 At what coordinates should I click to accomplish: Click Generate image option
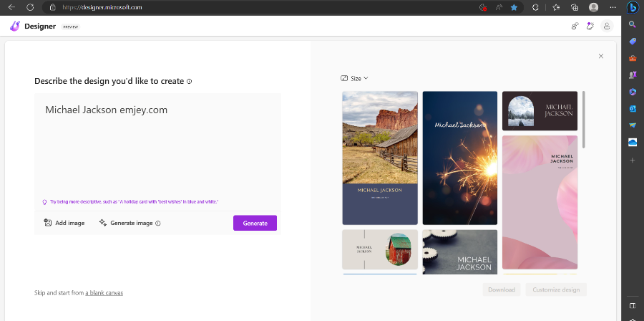[126, 223]
